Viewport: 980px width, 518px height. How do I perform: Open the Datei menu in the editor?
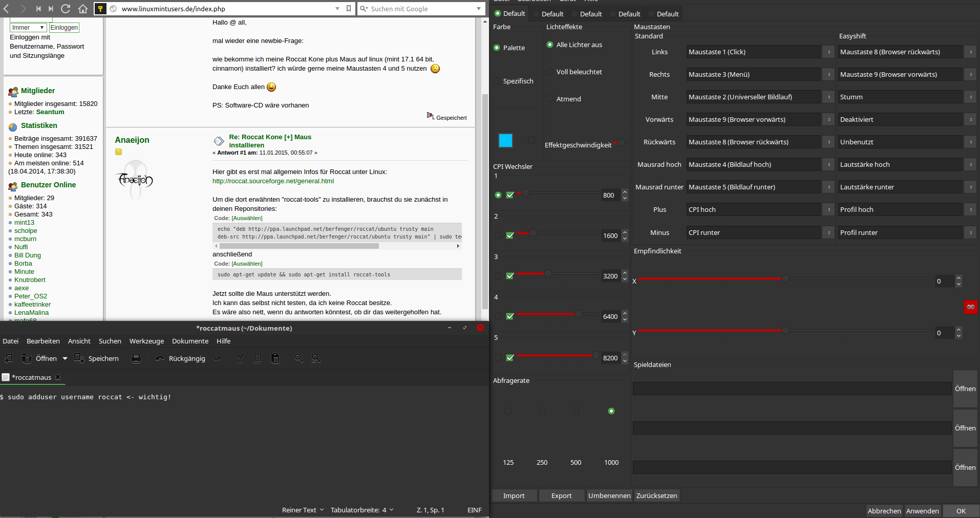click(x=10, y=341)
